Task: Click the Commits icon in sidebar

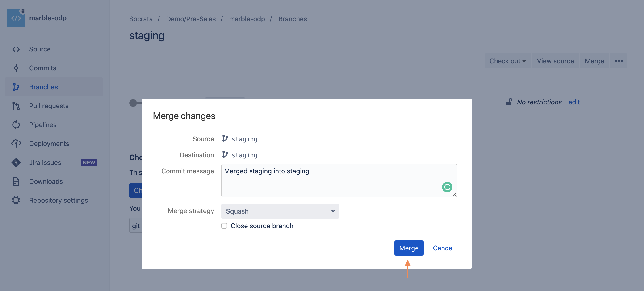Action: click(x=16, y=68)
